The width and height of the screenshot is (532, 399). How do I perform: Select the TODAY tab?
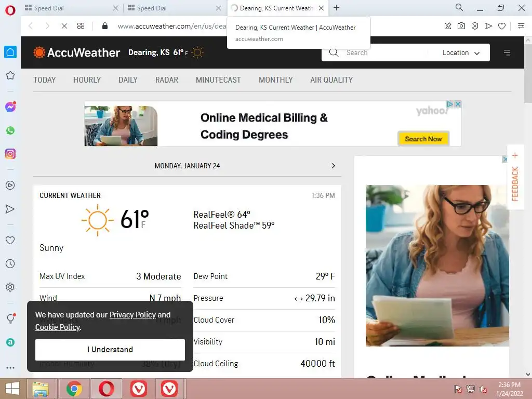click(x=45, y=80)
